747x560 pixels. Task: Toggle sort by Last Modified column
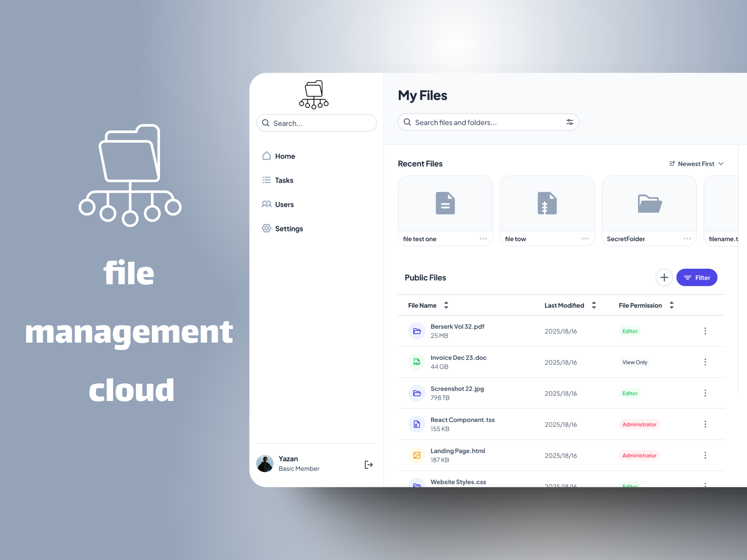(x=594, y=305)
